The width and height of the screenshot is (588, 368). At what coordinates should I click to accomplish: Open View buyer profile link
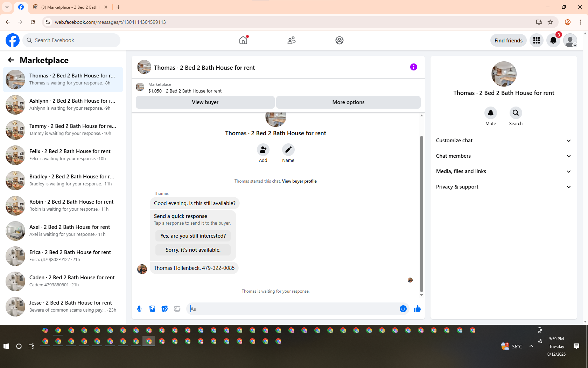(299, 181)
